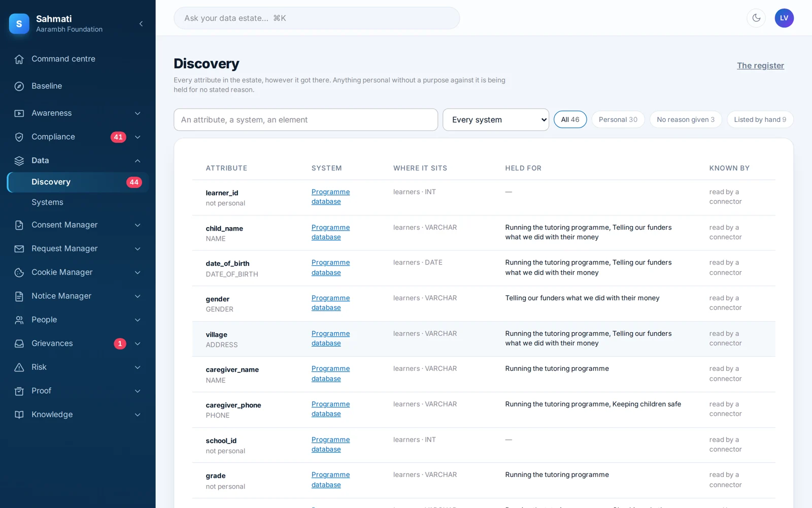Screen dimensions: 812x508
Task: Collapse the sidebar with the chevron
Action: [x=141, y=23]
